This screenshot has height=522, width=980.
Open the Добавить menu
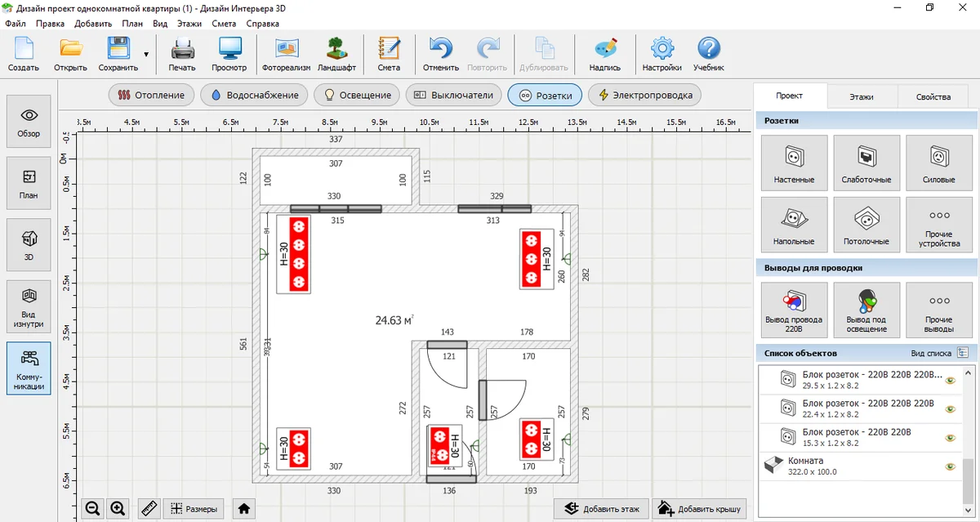tap(92, 24)
